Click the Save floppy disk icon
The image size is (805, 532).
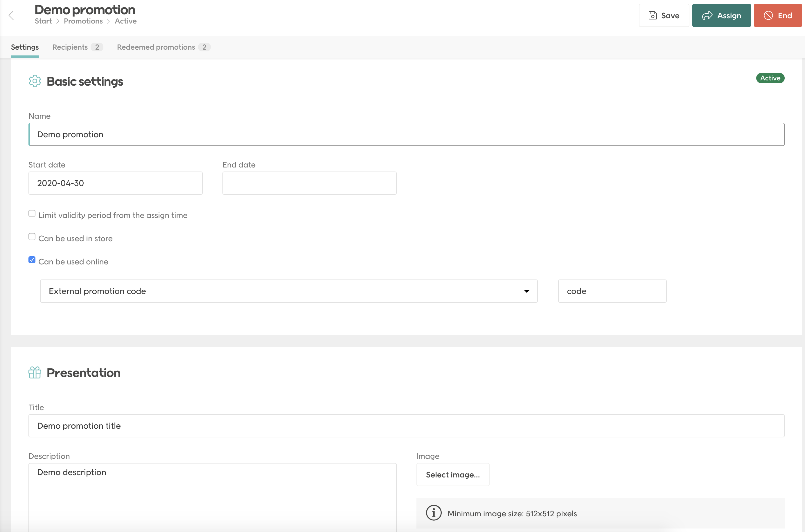click(652, 16)
